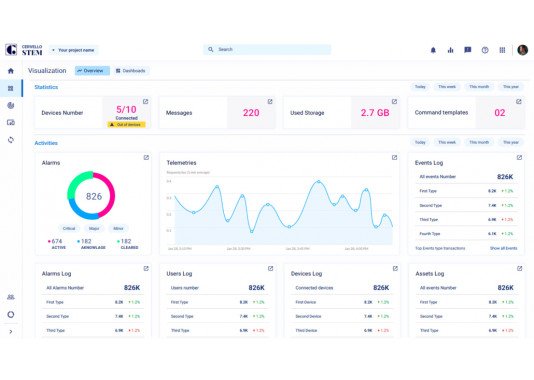
Task: Click the 02 command templates value
Action: point(500,113)
